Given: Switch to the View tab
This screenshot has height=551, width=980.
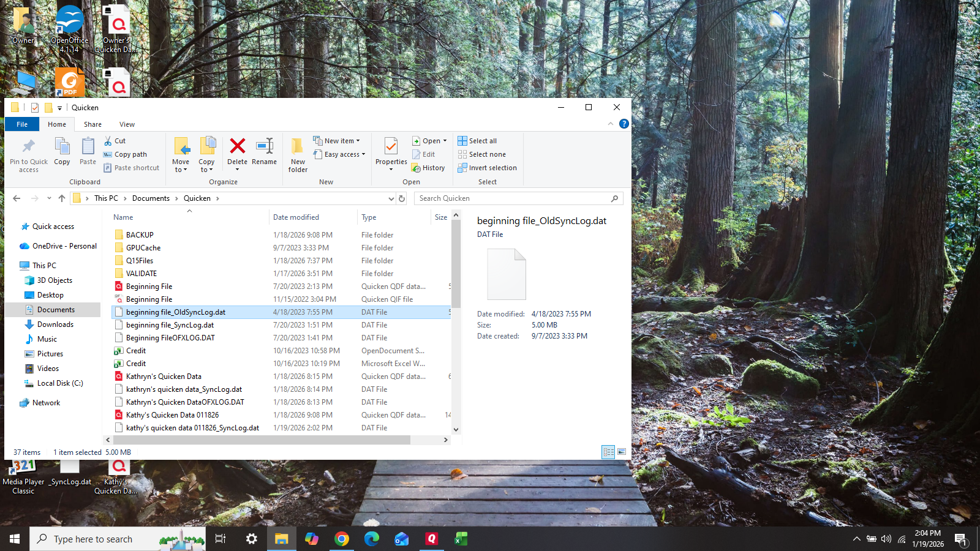Looking at the screenshot, I should pos(127,124).
